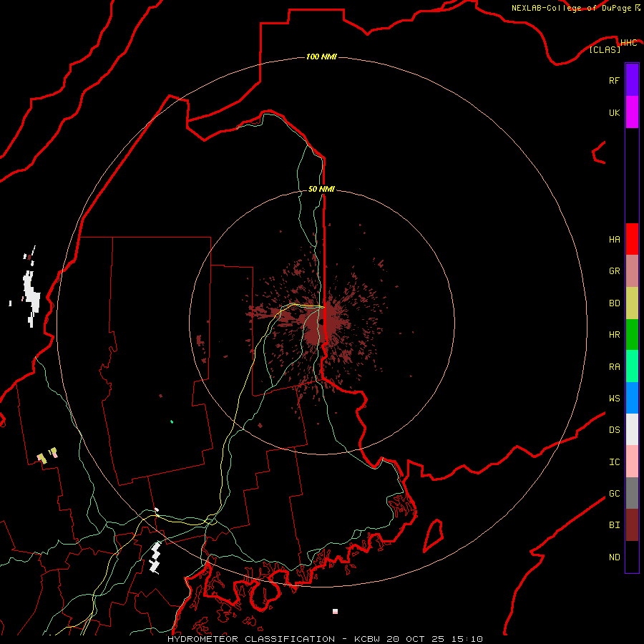The width and height of the screenshot is (644, 644).
Task: Click the RF purple legend swatch
Action: [632, 80]
